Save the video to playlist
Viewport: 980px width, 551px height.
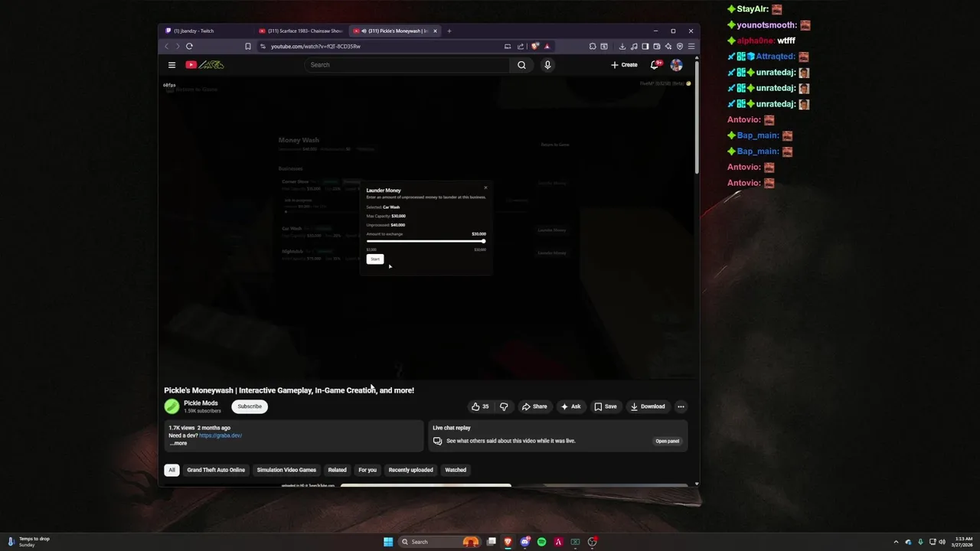[605, 406]
